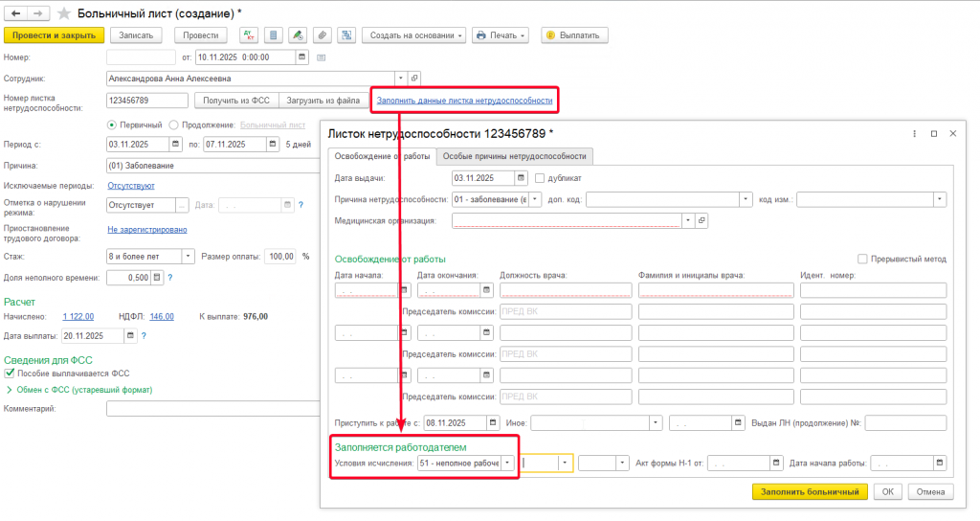Open Заполнить данные листка нетрудоспособности link
The width and height of the screenshot is (980, 521).
[x=464, y=100]
